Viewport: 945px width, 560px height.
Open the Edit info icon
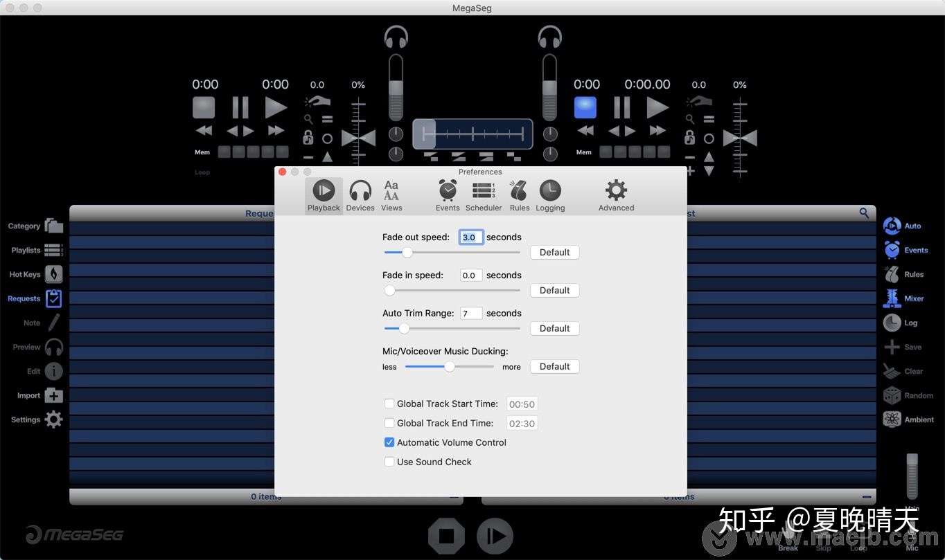54,371
